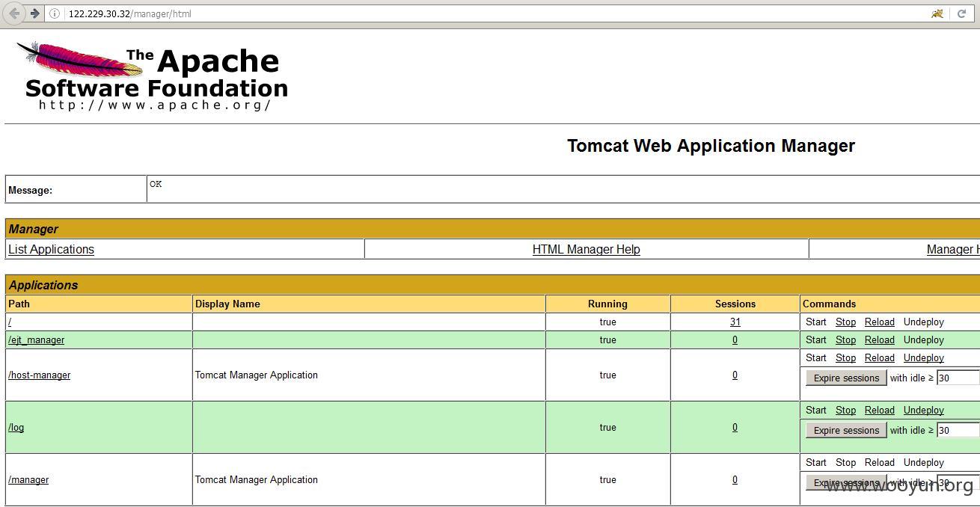Click Undeploy text in the root / row

tap(923, 322)
